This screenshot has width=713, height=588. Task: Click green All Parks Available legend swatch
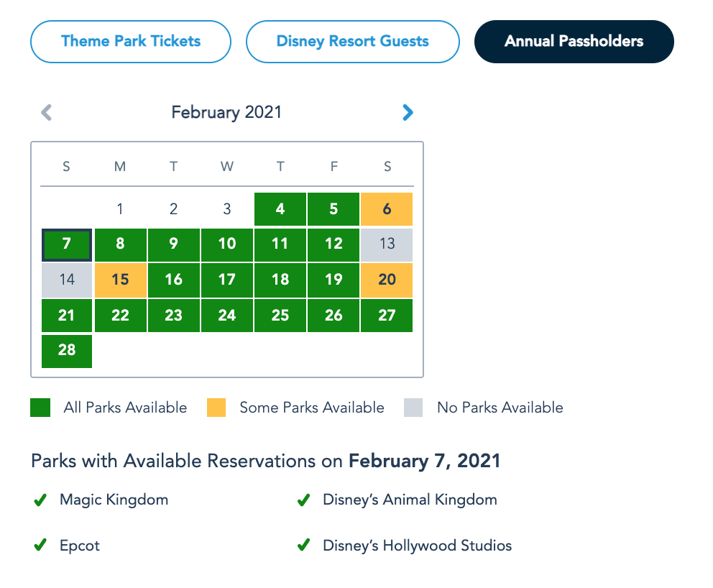(x=40, y=408)
